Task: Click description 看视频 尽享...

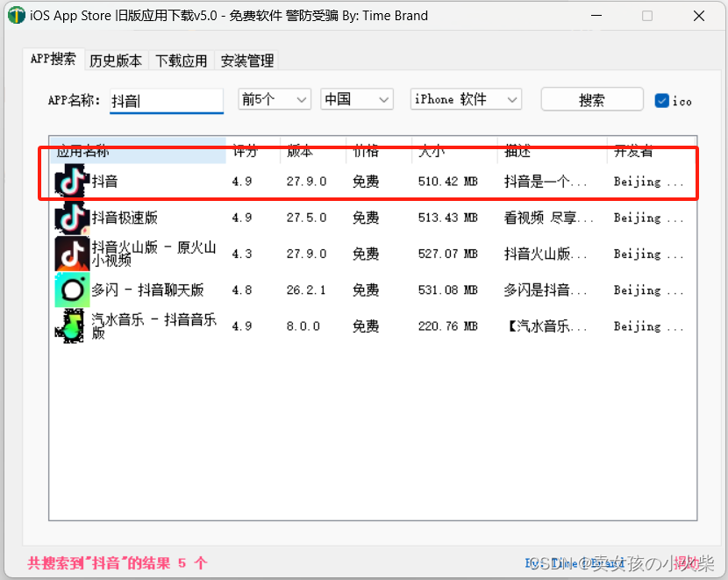Action: 549,218
